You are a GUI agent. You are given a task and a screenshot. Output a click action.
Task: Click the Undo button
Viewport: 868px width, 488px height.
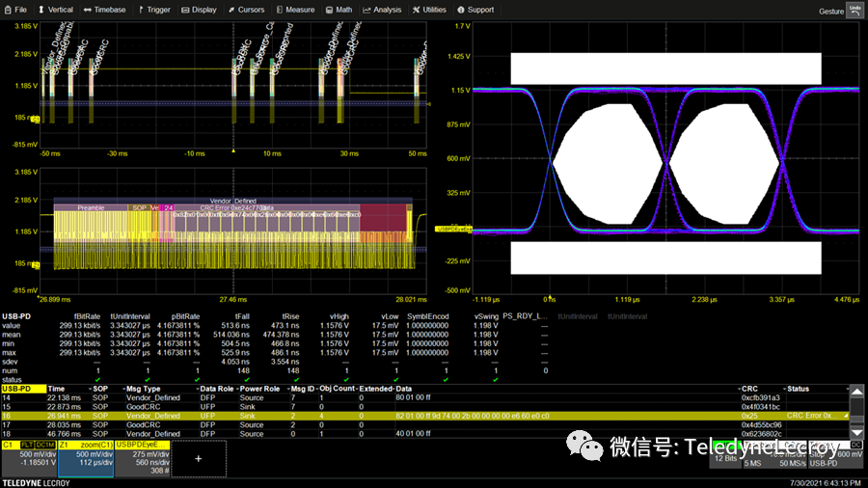click(x=854, y=10)
